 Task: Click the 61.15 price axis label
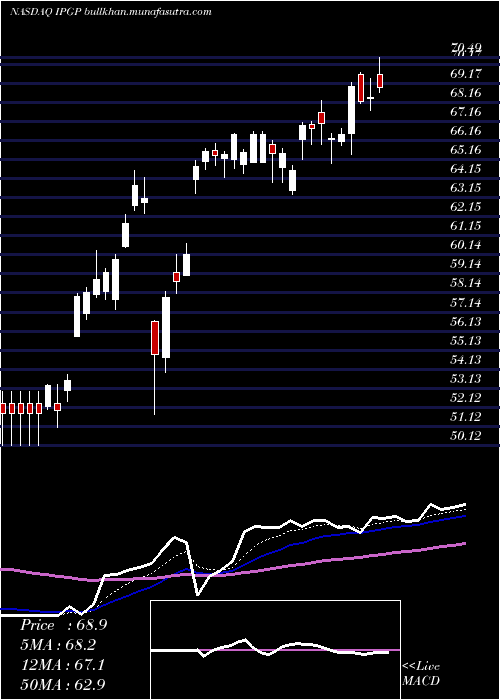(466, 226)
